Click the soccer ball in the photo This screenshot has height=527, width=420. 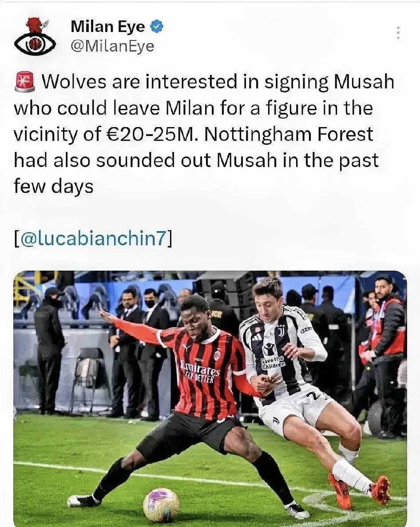(x=161, y=504)
